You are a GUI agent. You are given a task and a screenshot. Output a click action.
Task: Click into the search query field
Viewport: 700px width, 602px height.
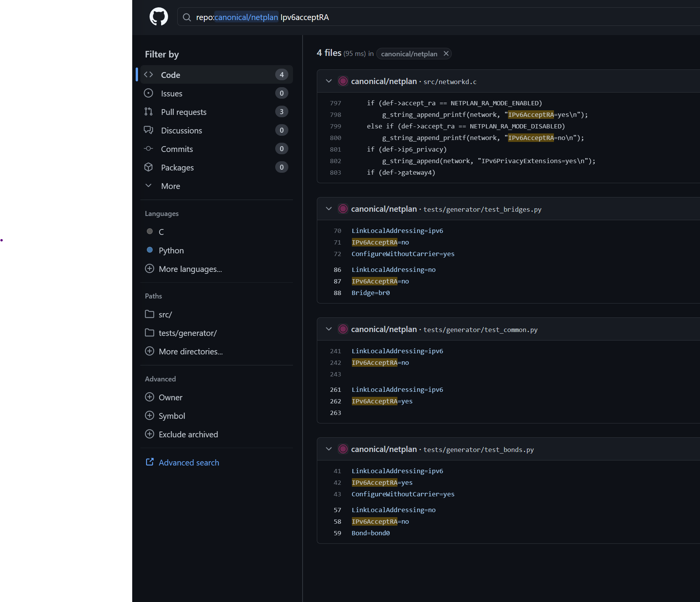pos(463,17)
